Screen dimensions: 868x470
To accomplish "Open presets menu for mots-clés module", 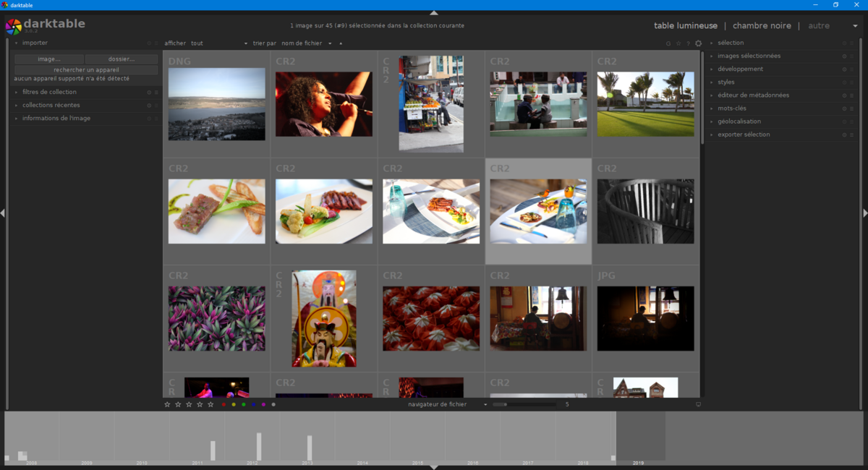I will [x=851, y=108].
